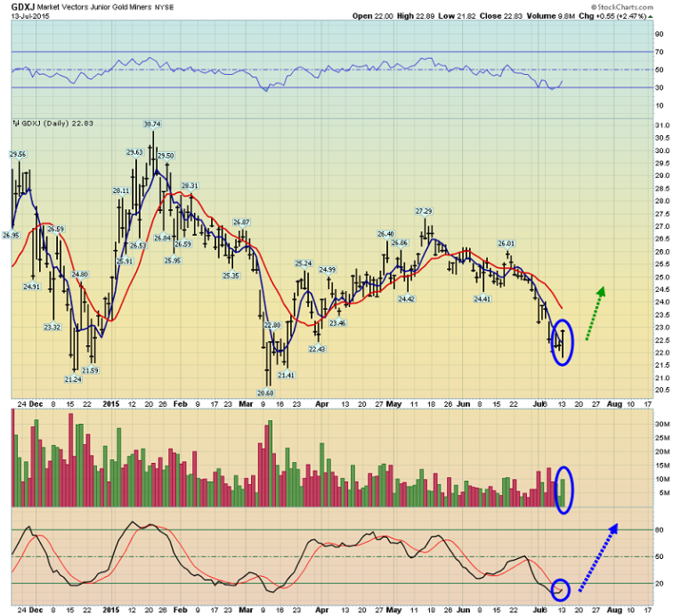Click the 24.91 low price label

point(32,287)
